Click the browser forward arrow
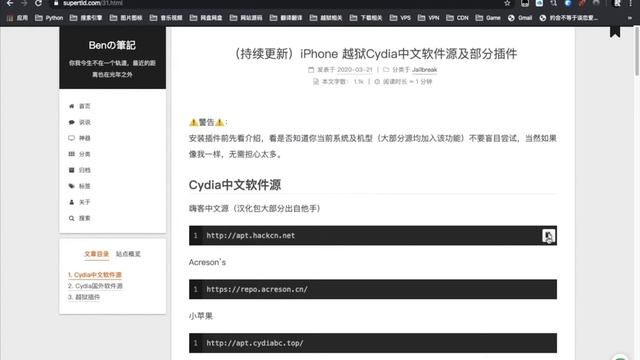 pyautogui.click(x=24, y=3)
